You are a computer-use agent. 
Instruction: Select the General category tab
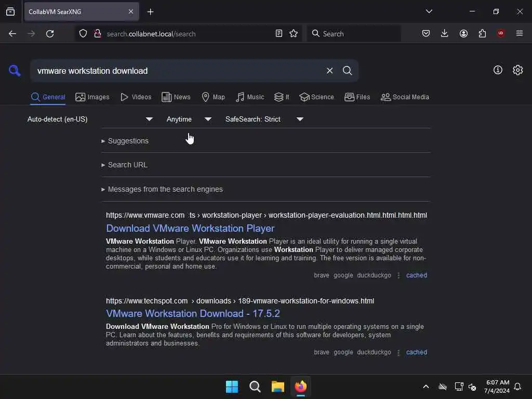(48, 97)
